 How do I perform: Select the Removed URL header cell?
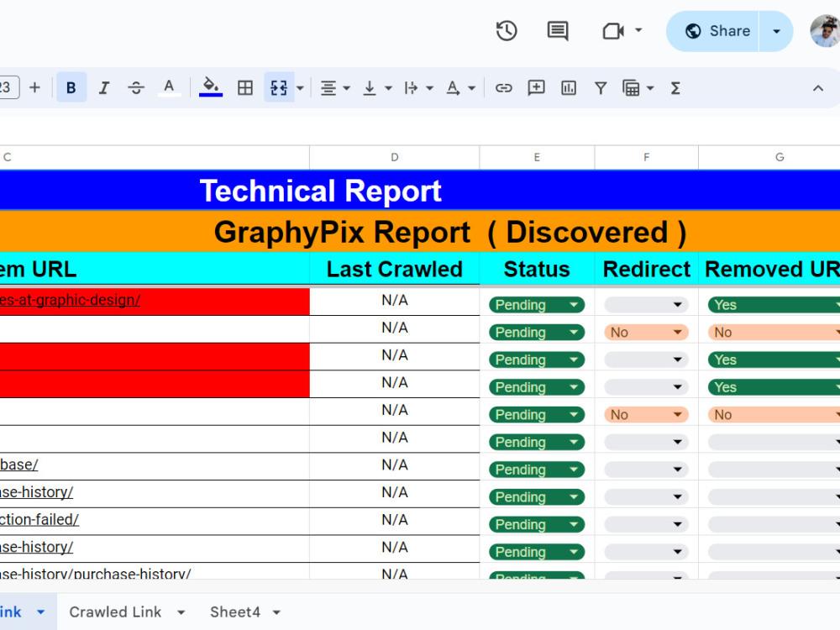pyautogui.click(x=769, y=269)
